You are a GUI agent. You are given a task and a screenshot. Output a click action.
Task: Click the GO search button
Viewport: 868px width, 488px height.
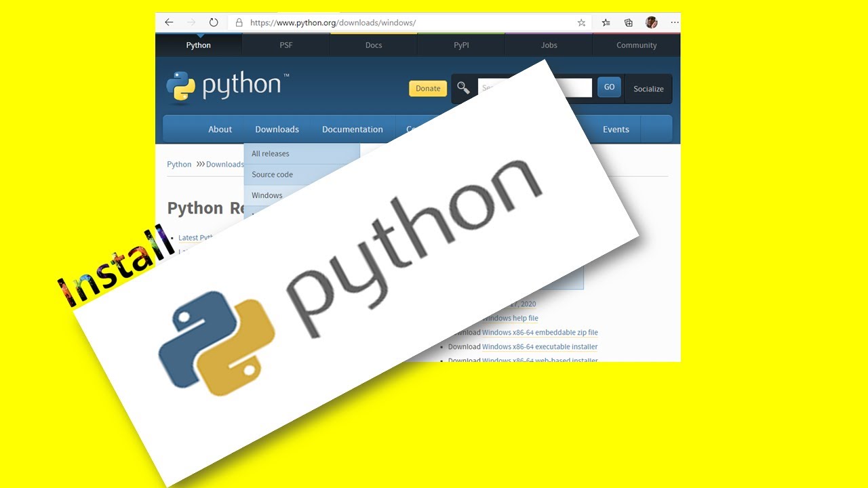click(609, 87)
